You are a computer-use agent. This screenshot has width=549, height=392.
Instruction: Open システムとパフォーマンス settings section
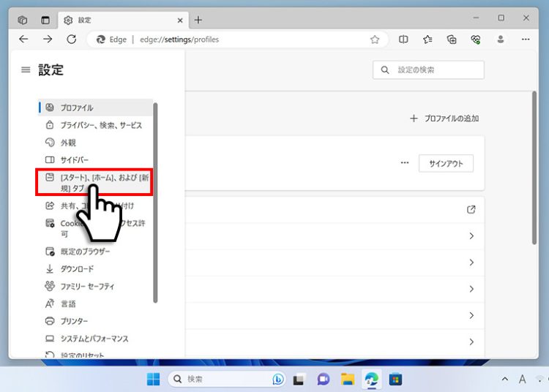[95, 339]
